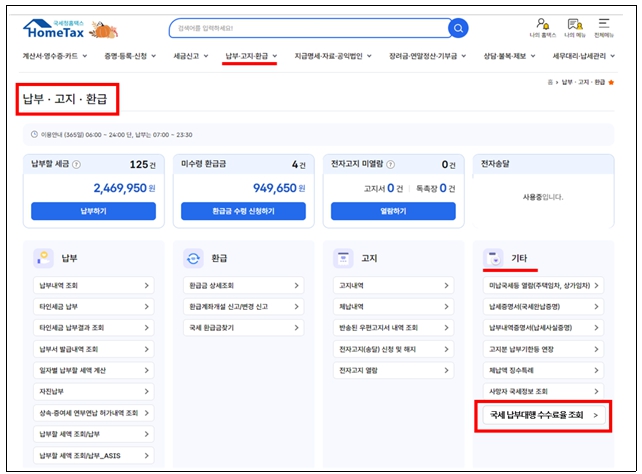Expand 계산서·영수증·카드 menu
Viewport: 642px width, 474px height.
click(54, 56)
